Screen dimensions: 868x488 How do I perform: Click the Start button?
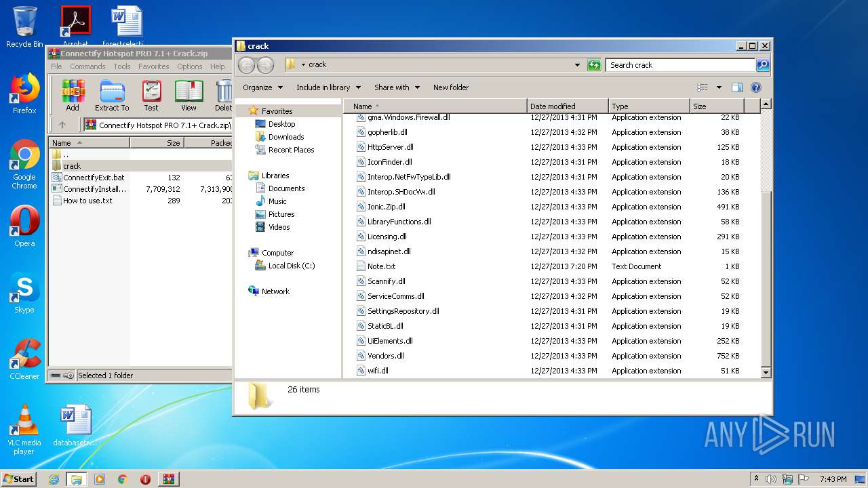[18, 479]
